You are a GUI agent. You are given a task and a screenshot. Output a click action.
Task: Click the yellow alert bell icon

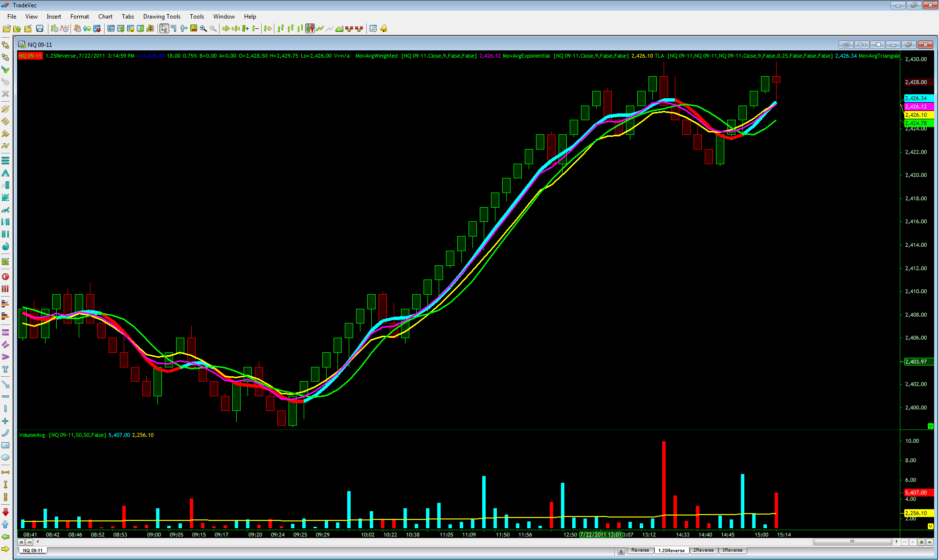[383, 29]
